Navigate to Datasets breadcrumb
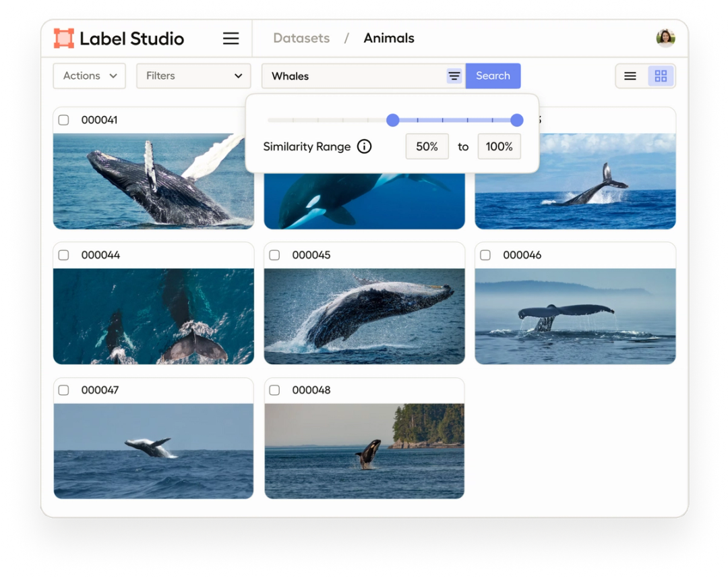The width and height of the screenshot is (728, 578). (x=301, y=38)
